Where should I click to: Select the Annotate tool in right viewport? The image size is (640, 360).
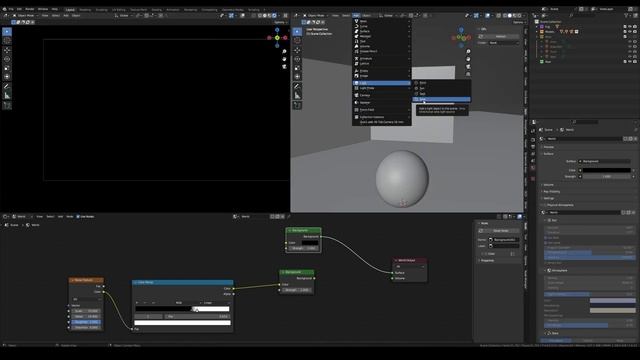297,86
